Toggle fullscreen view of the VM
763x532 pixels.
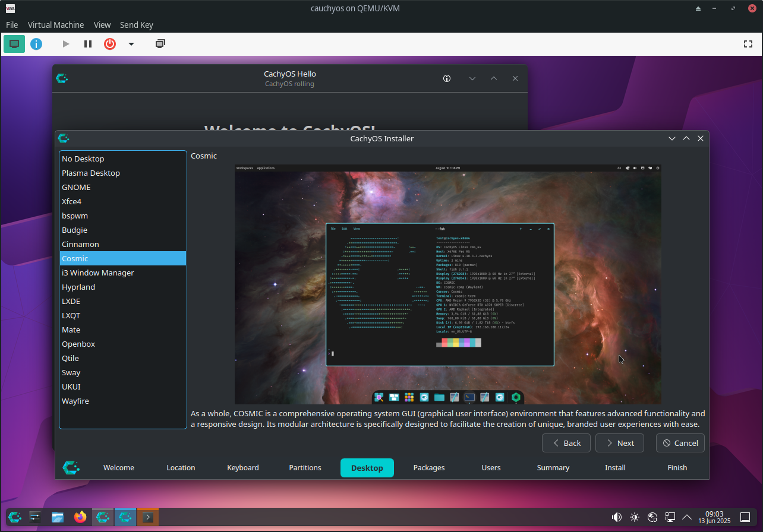point(748,44)
